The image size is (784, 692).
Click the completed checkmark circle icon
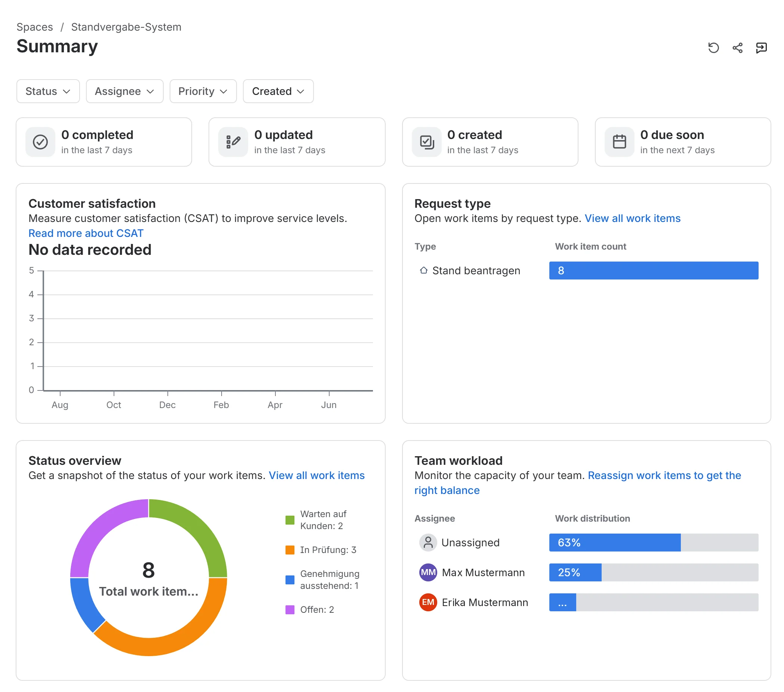40,142
